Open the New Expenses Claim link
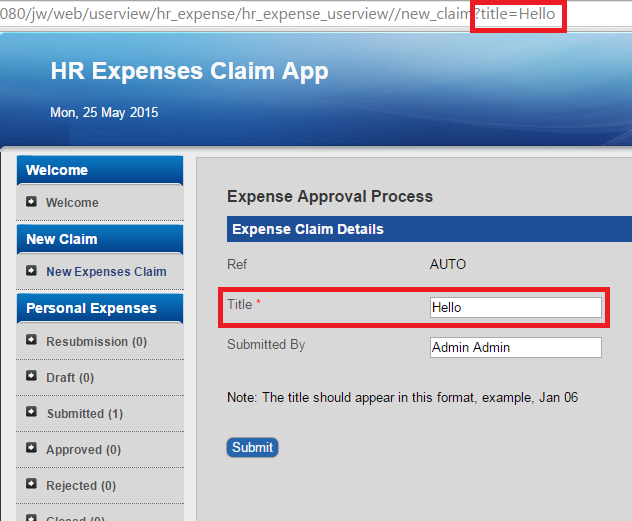Screen dimensions: 632x521 [106, 272]
